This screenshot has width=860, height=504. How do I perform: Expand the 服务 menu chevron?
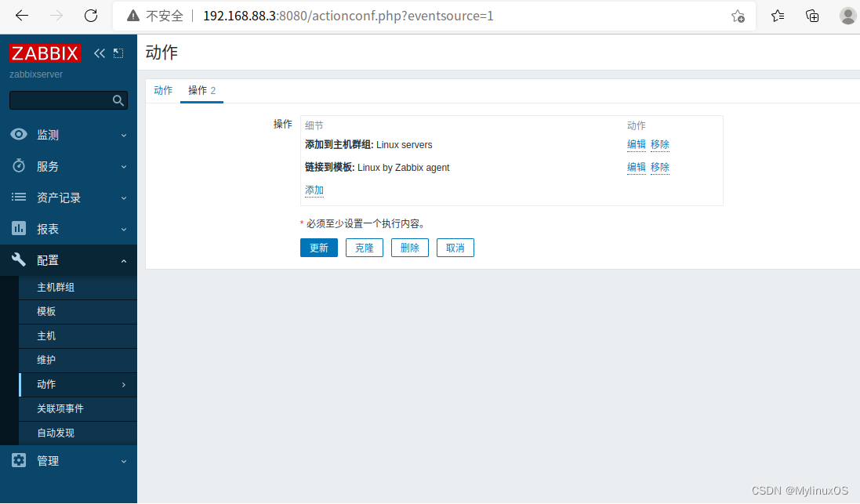(124, 166)
